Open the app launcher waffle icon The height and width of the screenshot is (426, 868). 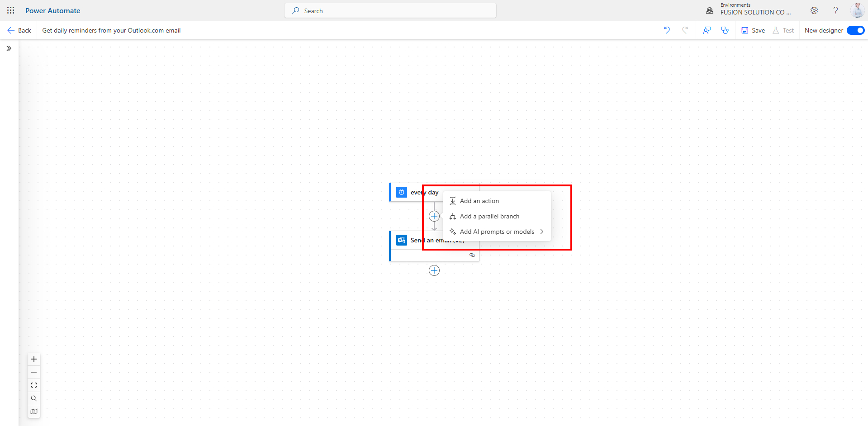coord(11,10)
